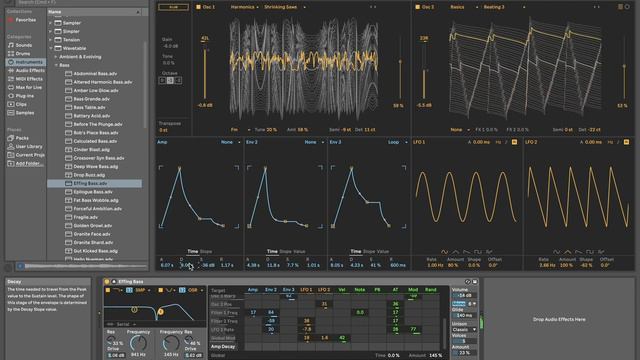Select triangle waveform for LFO 1
This screenshot has width=640, height=360.
click(x=456, y=252)
